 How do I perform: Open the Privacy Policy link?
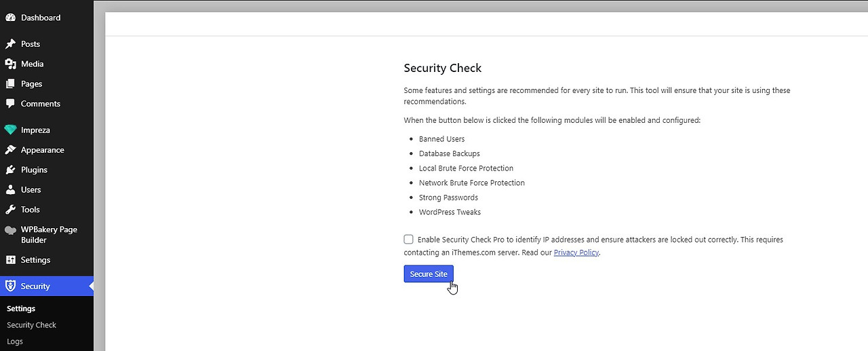point(576,253)
